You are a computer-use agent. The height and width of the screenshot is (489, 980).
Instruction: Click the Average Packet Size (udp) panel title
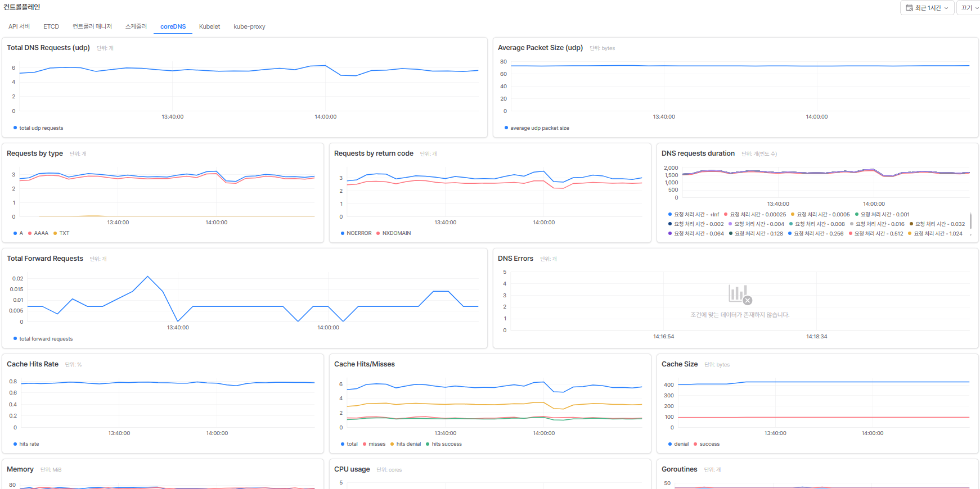[x=540, y=48]
